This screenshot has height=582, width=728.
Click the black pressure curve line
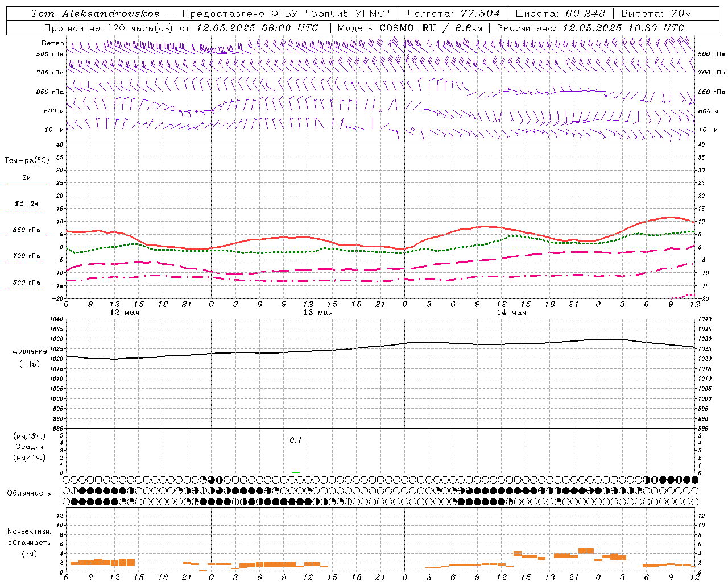pyautogui.click(x=381, y=346)
